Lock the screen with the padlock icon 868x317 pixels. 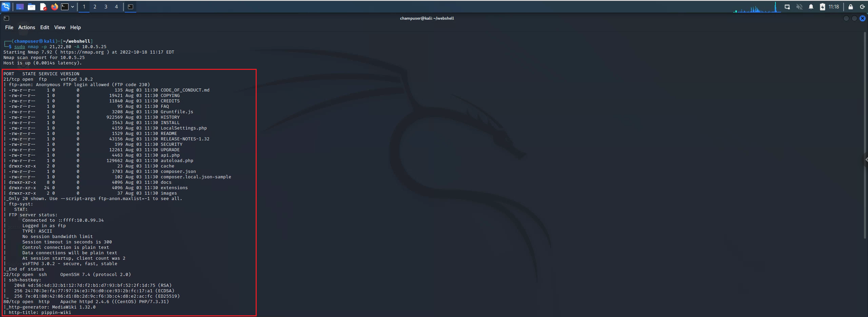pyautogui.click(x=851, y=7)
